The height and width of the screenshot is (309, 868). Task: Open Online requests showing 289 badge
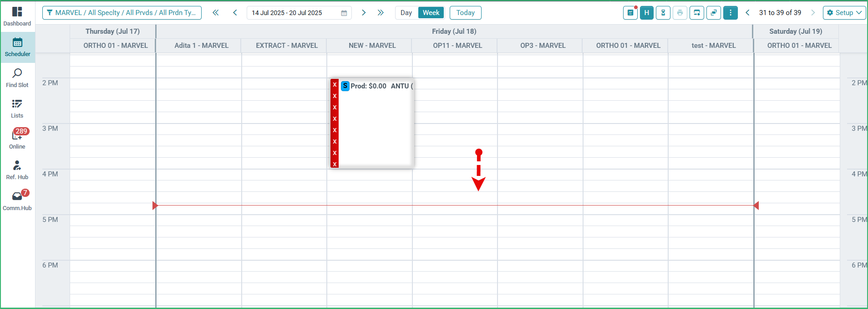17,139
